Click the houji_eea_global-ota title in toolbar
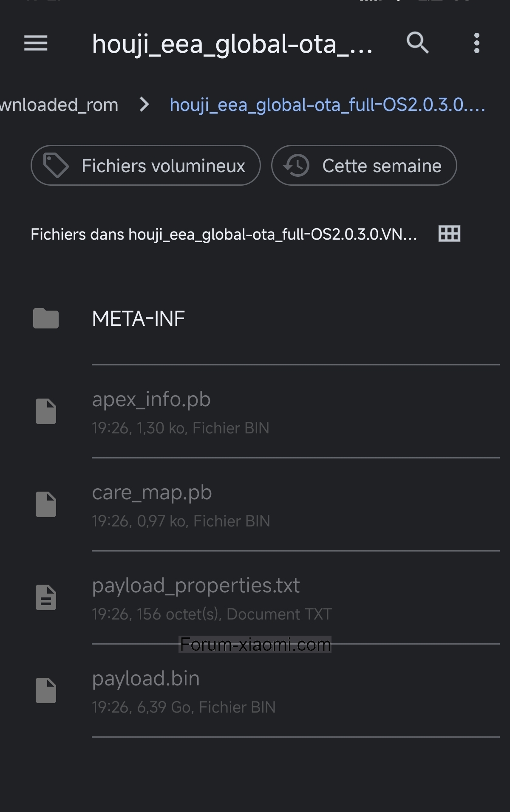 tap(232, 44)
